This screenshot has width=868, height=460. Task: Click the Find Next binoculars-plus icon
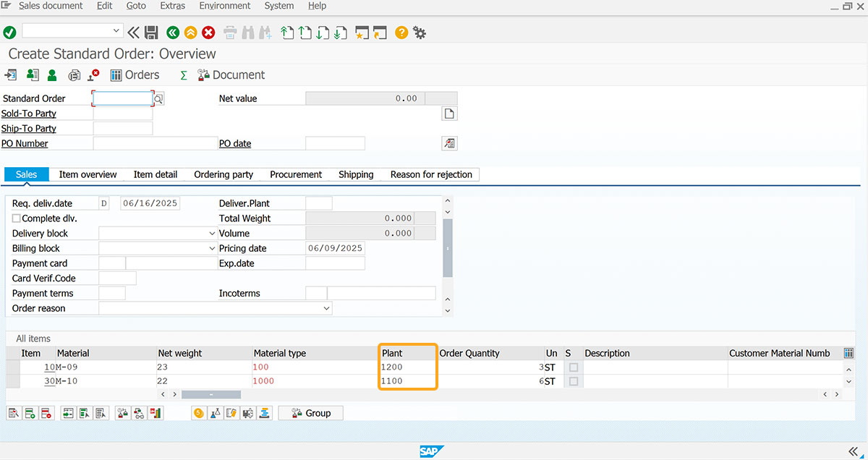pyautogui.click(x=265, y=32)
